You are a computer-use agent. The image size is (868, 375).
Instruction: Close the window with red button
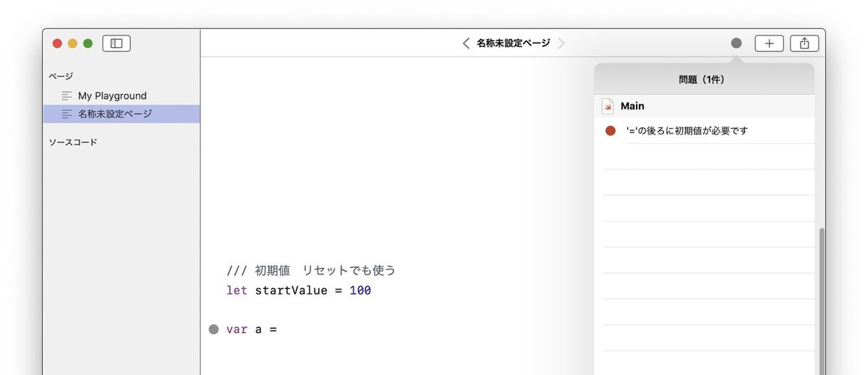click(x=58, y=43)
